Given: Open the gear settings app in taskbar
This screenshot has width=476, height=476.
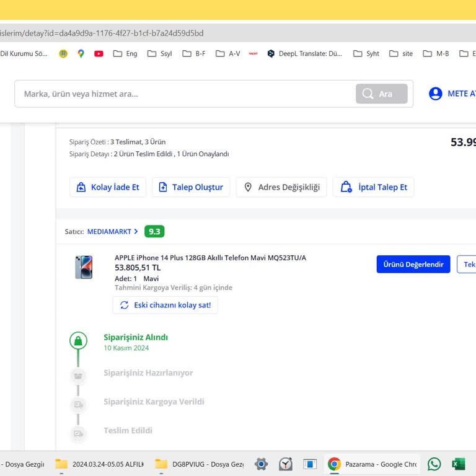Looking at the screenshot, I should click(x=261, y=464).
